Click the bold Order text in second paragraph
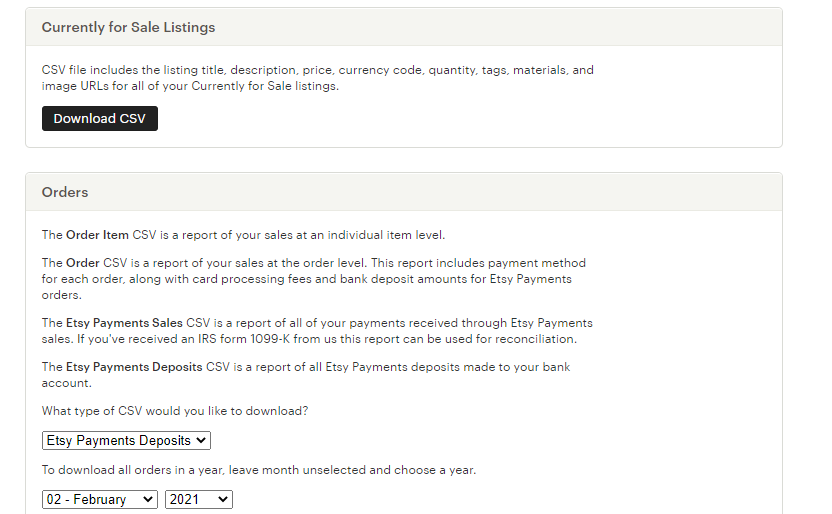 [83, 263]
